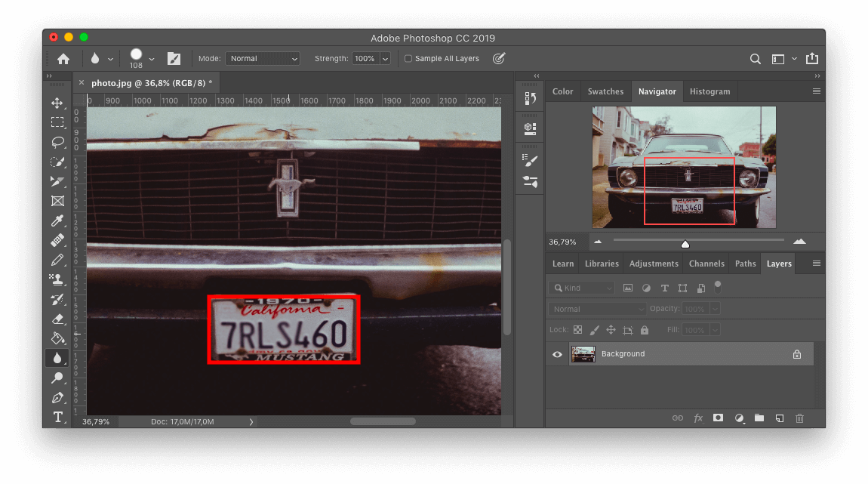Open the layer Opacity dropdown arrow

point(716,309)
